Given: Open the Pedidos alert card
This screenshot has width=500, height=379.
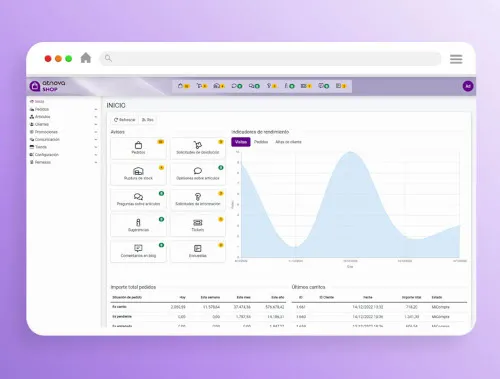Looking at the screenshot, I should pyautogui.click(x=138, y=148).
